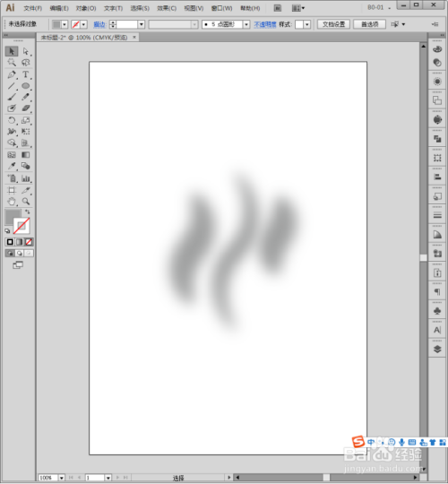
Task: Select the Zoom magnifier tool
Action: 26,202
